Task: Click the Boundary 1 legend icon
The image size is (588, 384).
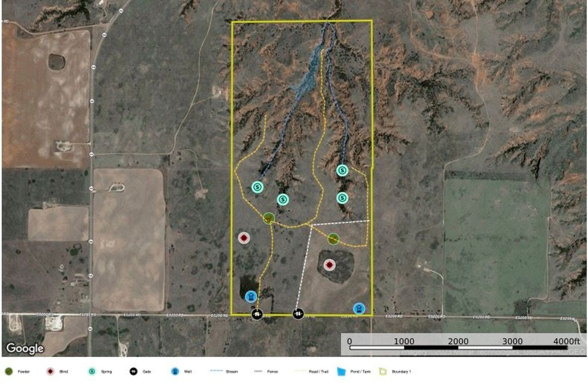Action: coord(383,372)
